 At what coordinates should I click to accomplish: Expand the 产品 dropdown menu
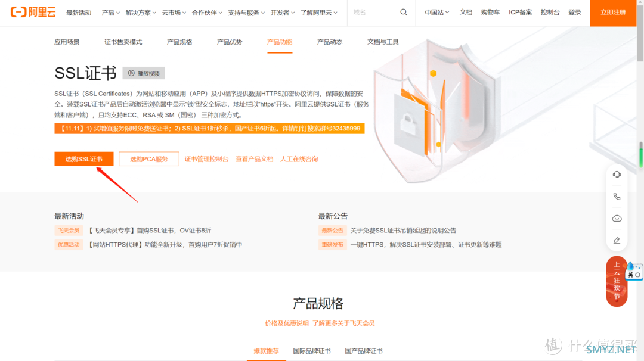click(110, 13)
